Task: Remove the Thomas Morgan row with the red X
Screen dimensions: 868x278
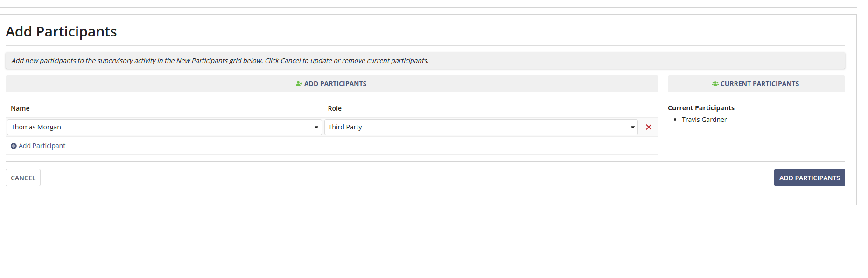Action: click(648, 127)
